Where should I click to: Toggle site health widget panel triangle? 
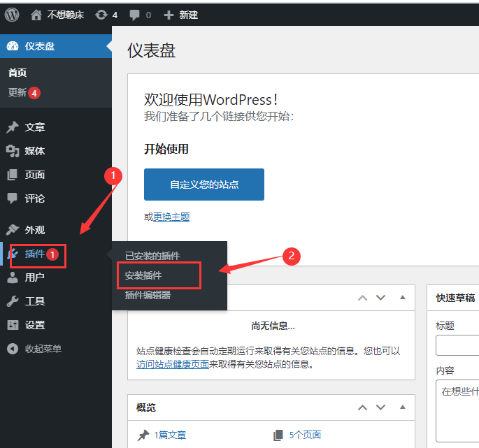click(403, 297)
